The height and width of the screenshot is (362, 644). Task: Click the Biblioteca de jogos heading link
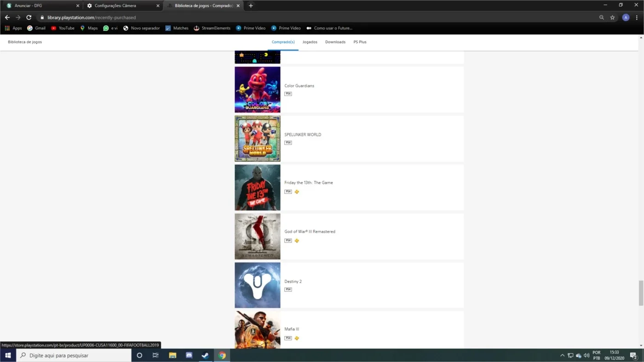coord(25,42)
